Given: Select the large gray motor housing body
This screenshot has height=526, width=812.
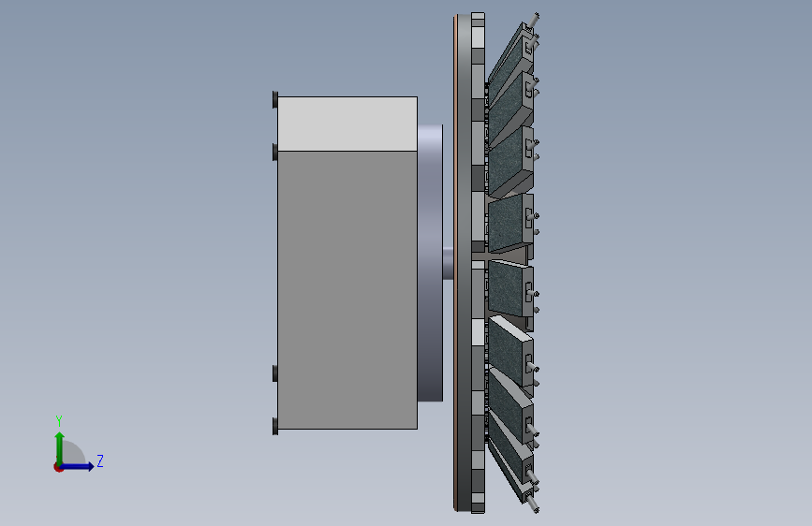Looking at the screenshot, I should [347, 290].
